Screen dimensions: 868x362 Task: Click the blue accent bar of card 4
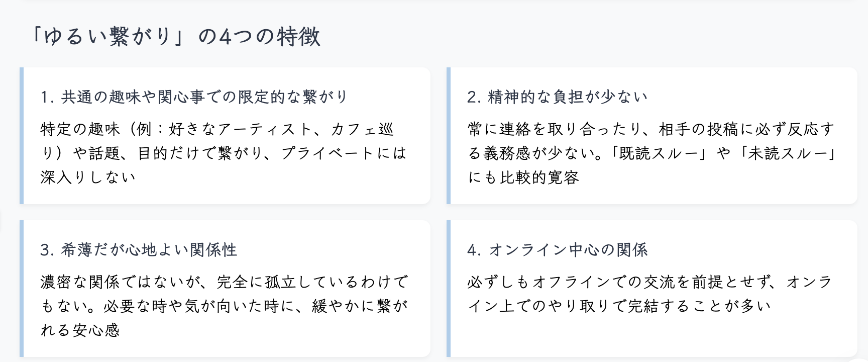[449, 289]
